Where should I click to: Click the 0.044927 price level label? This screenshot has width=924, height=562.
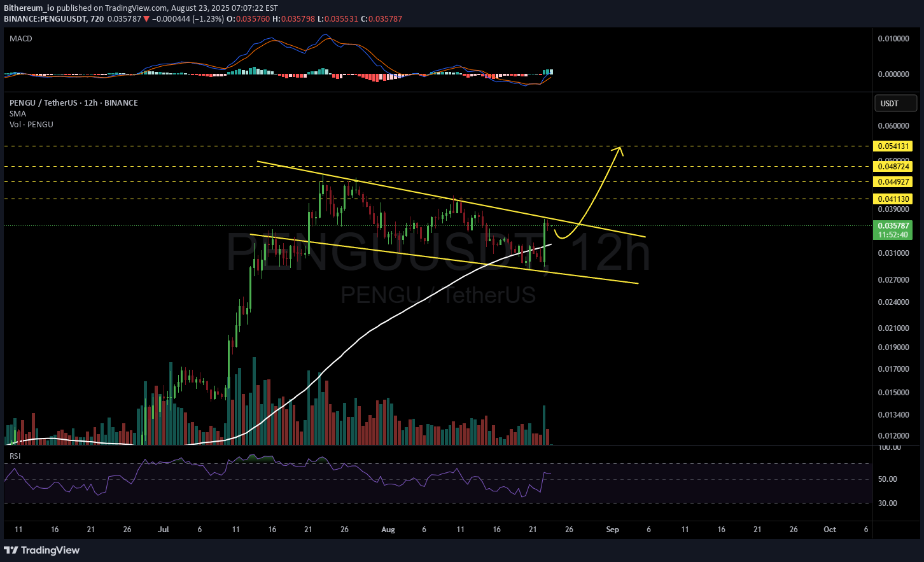point(893,182)
